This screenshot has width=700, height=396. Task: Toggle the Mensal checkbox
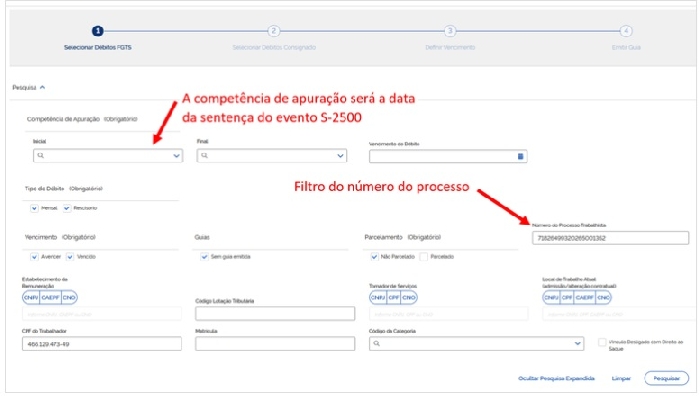point(34,208)
